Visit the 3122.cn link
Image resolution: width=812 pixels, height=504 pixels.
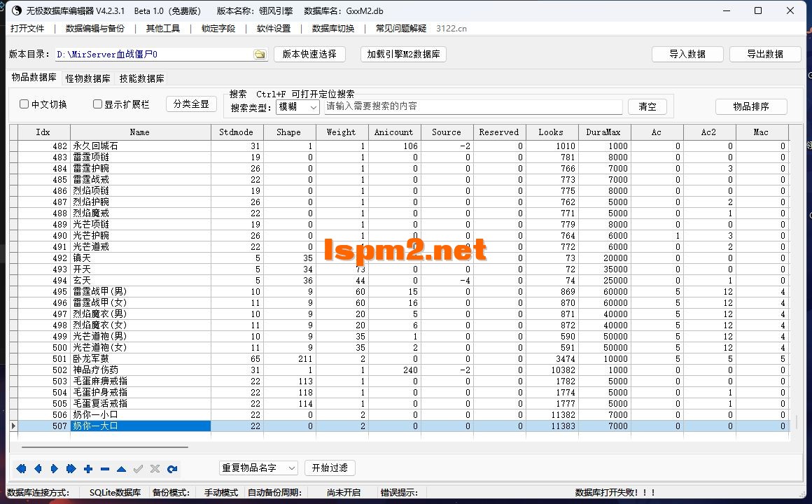(x=451, y=29)
